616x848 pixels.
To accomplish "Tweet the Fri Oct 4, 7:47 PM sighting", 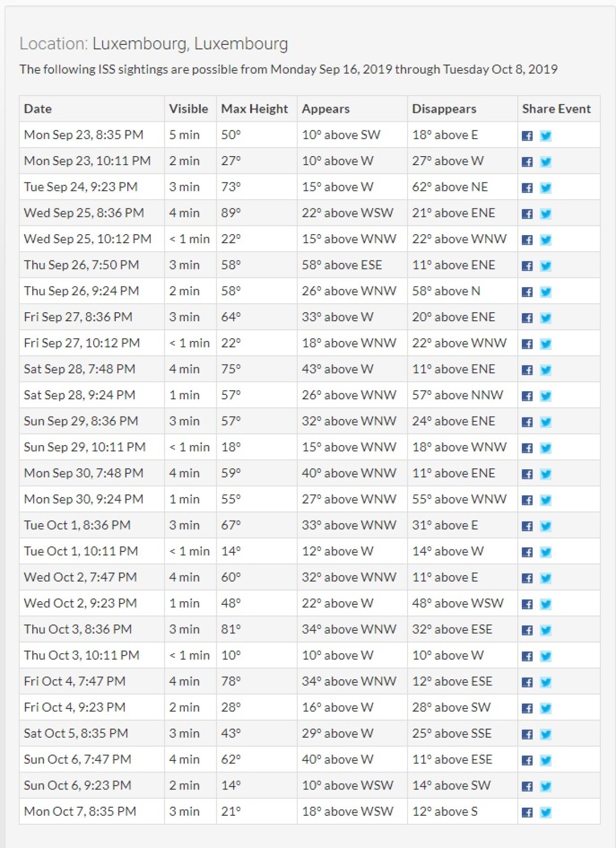I will click(x=546, y=682).
